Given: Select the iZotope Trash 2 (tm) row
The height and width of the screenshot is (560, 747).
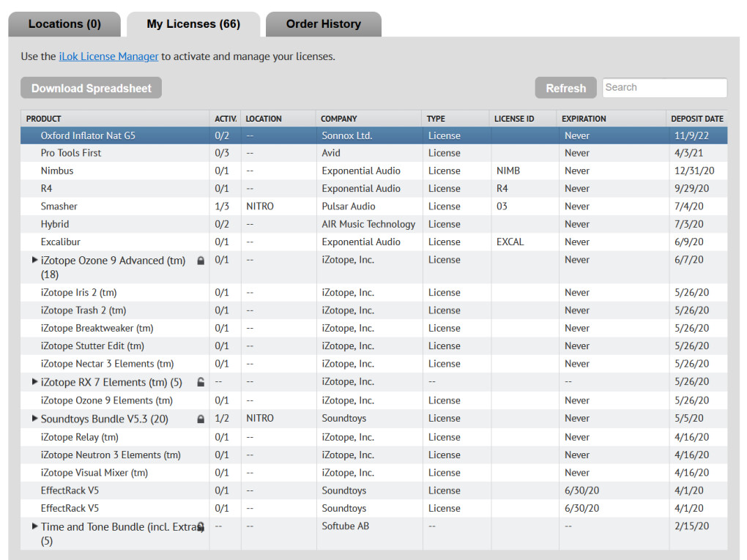Looking at the screenshot, I should coord(374,310).
